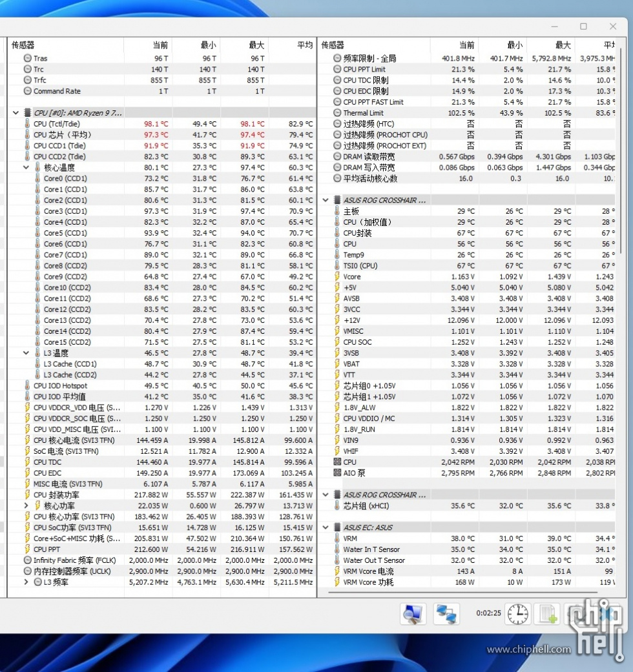The height and width of the screenshot is (672, 633).
Task: Expand the L3 频率 subtree
Action: pos(26,582)
